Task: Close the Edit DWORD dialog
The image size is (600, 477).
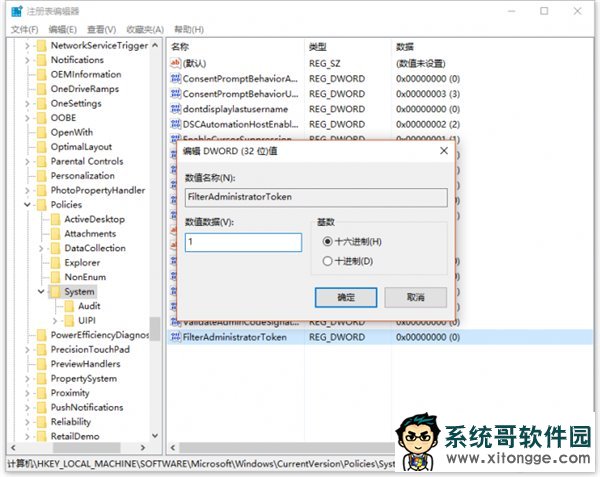Action: tap(443, 151)
